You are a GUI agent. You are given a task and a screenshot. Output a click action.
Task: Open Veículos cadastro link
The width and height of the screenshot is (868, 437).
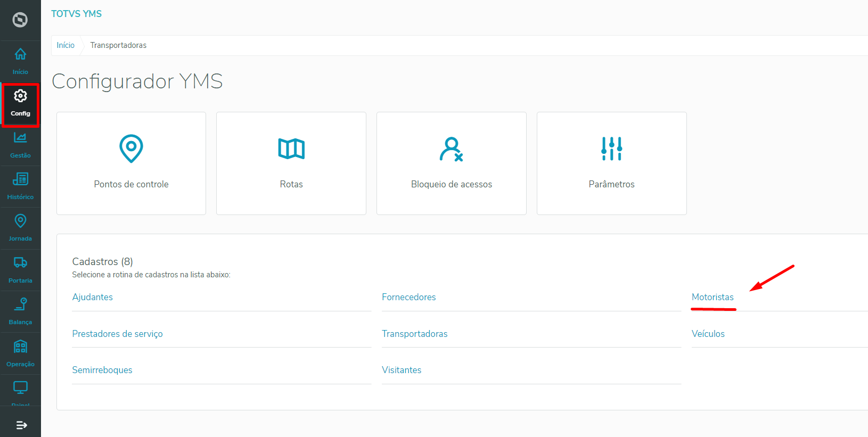(708, 334)
